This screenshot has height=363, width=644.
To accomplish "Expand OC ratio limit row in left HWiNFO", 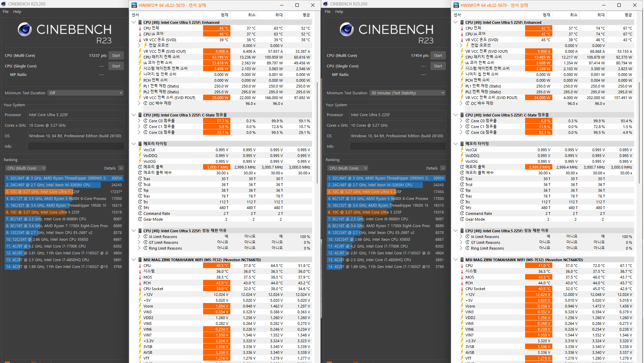I will 139,104.
